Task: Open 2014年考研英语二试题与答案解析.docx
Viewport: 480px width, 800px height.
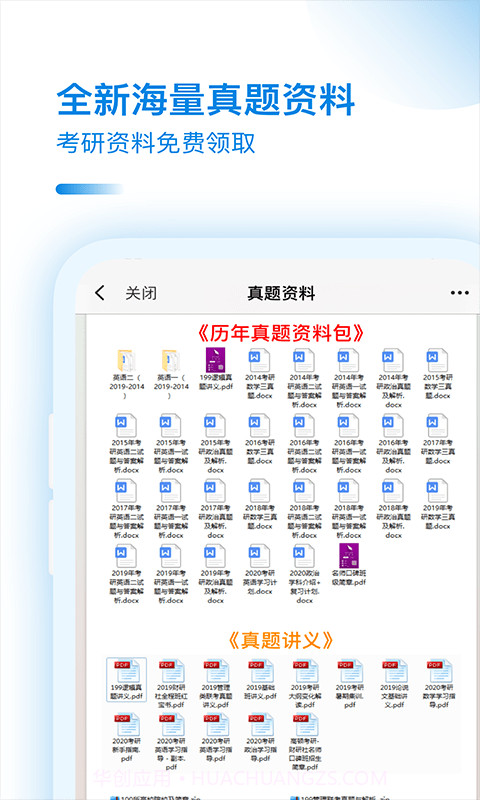Action: point(305,378)
